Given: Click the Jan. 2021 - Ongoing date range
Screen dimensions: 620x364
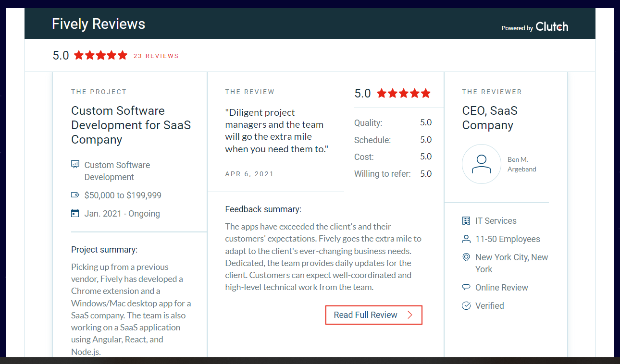Looking at the screenshot, I should pos(122,214).
